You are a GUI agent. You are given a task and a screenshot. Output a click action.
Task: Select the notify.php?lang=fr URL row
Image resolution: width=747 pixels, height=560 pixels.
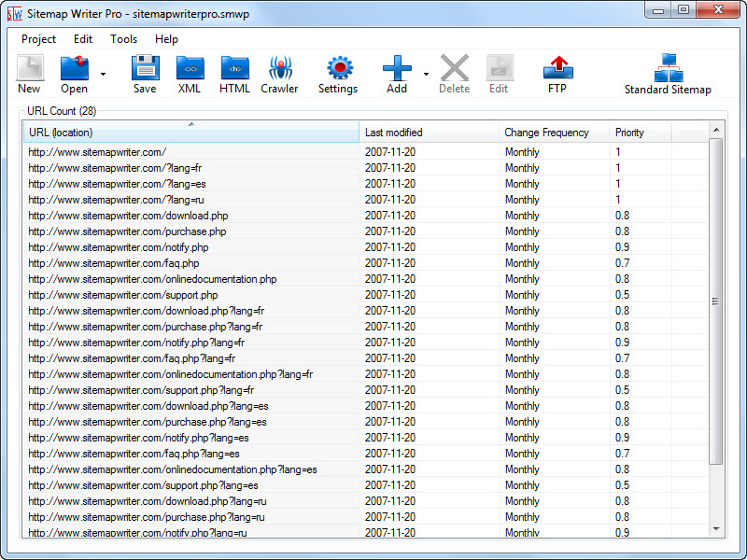365,343
